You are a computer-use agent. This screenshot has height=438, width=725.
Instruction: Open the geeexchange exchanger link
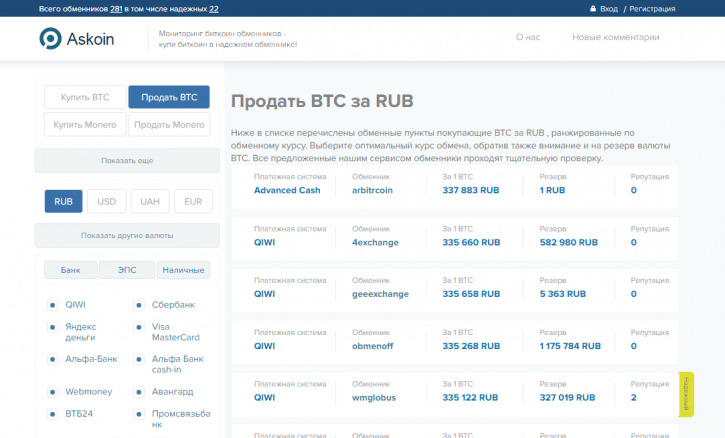[380, 294]
